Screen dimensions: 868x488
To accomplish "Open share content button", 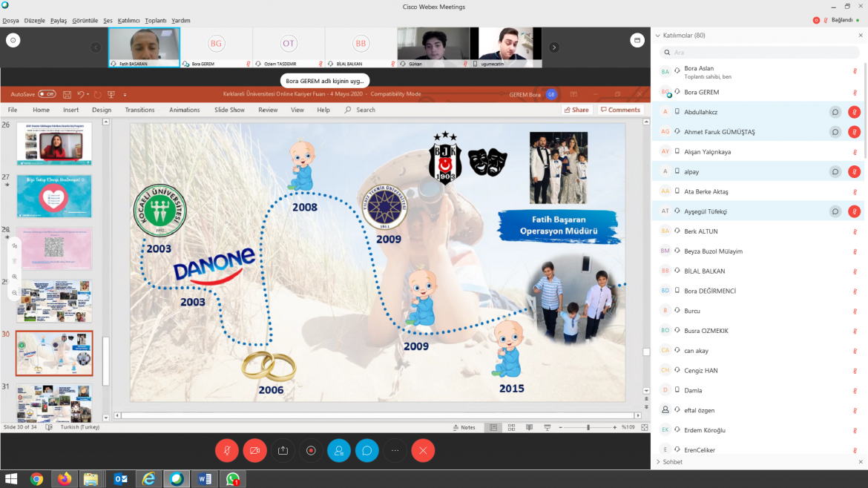I will pos(283,450).
